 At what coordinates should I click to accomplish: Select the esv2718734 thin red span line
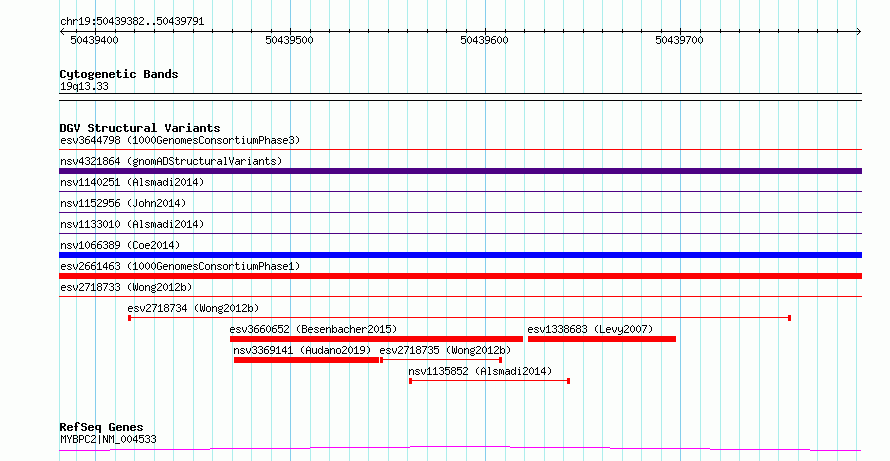click(459, 318)
